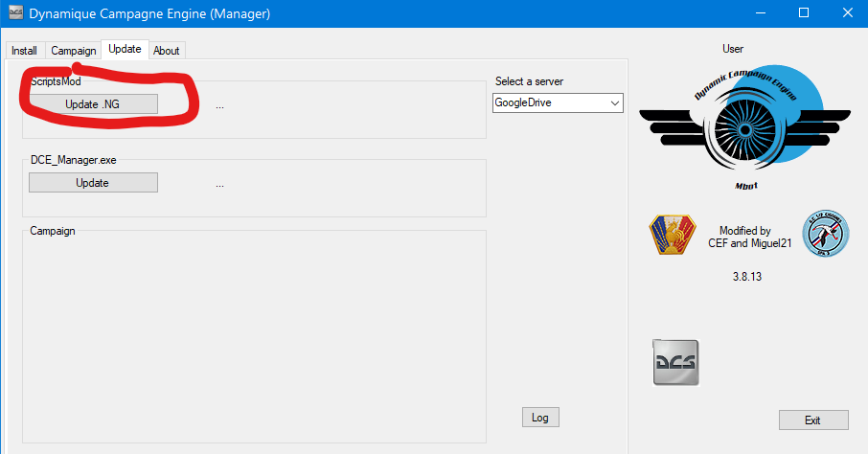Open the About tab

coord(167,51)
